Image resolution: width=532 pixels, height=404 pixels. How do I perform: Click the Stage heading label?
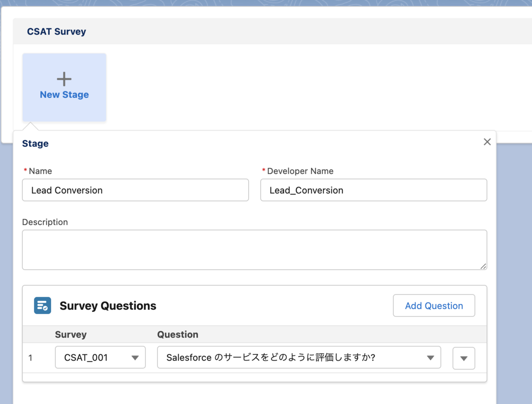(x=35, y=143)
